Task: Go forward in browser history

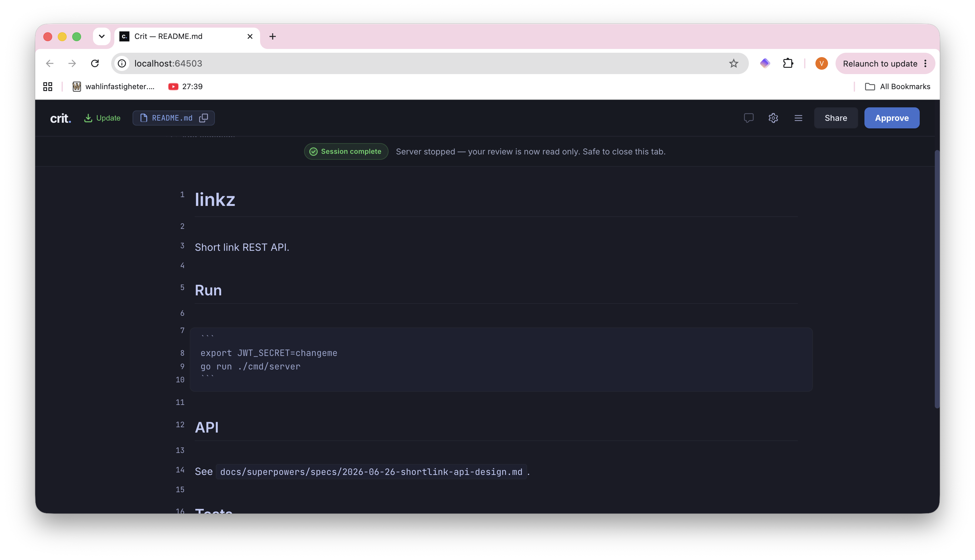Action: (72, 63)
